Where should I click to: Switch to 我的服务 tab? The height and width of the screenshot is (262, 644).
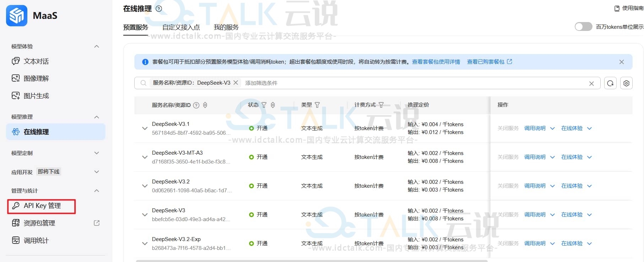coord(226,27)
